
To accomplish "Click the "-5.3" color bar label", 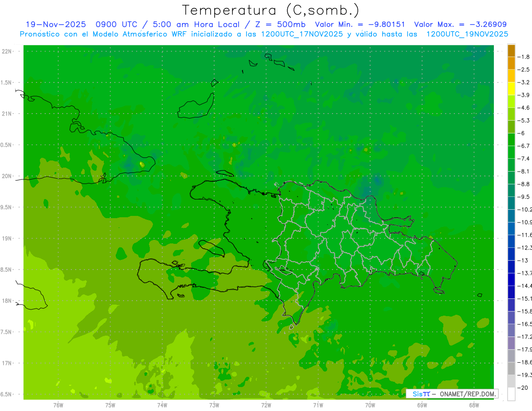I will click(524, 121).
